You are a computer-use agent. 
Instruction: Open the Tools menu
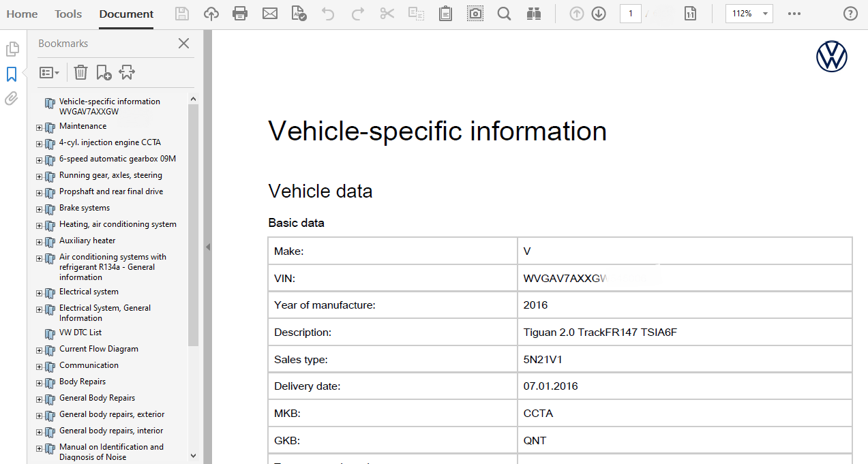coord(68,14)
